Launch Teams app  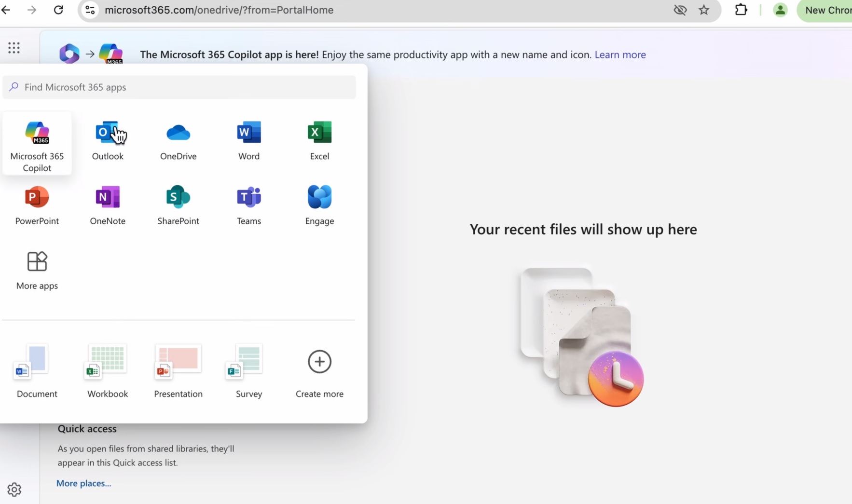(x=249, y=205)
